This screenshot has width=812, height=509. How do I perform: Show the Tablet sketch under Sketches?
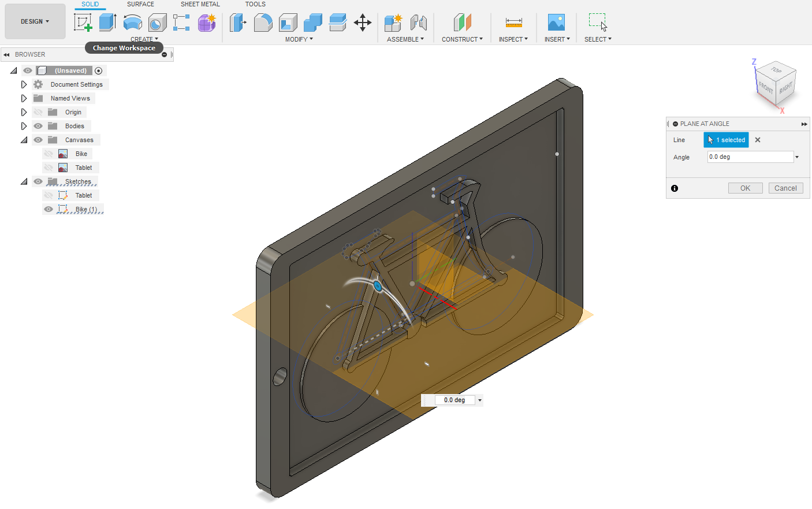(x=49, y=195)
